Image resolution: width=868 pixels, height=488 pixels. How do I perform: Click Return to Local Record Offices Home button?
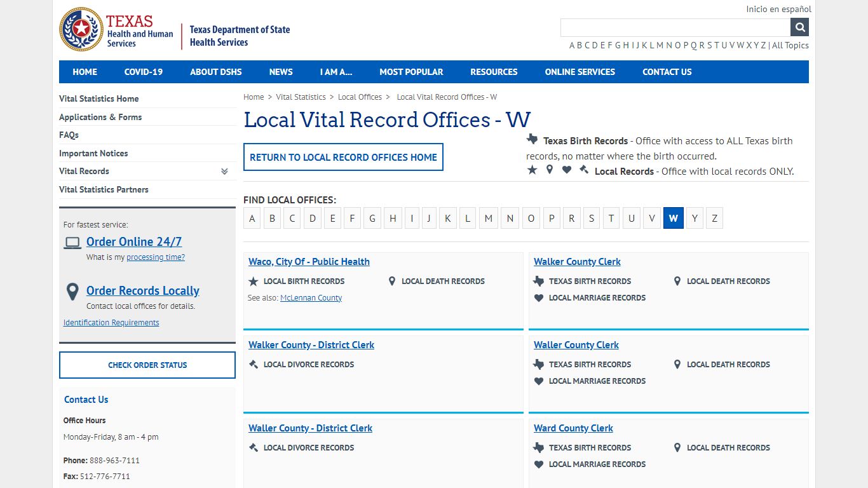pos(343,157)
